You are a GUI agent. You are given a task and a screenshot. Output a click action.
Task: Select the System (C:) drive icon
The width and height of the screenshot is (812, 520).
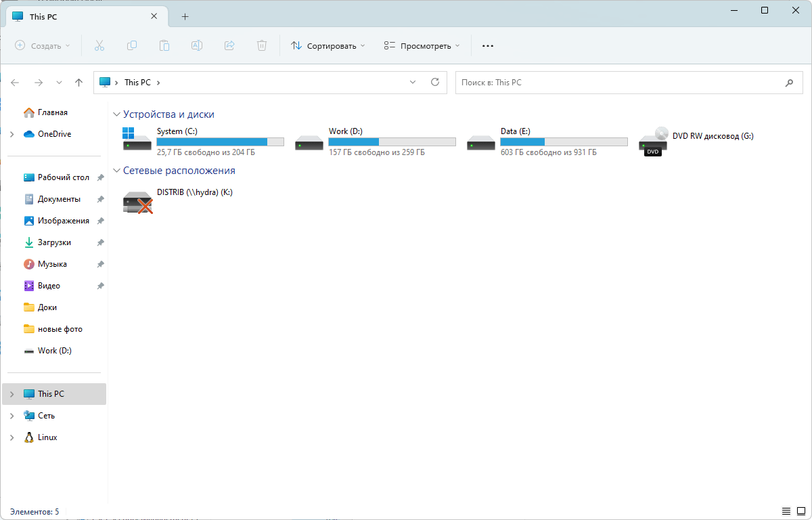pos(137,139)
